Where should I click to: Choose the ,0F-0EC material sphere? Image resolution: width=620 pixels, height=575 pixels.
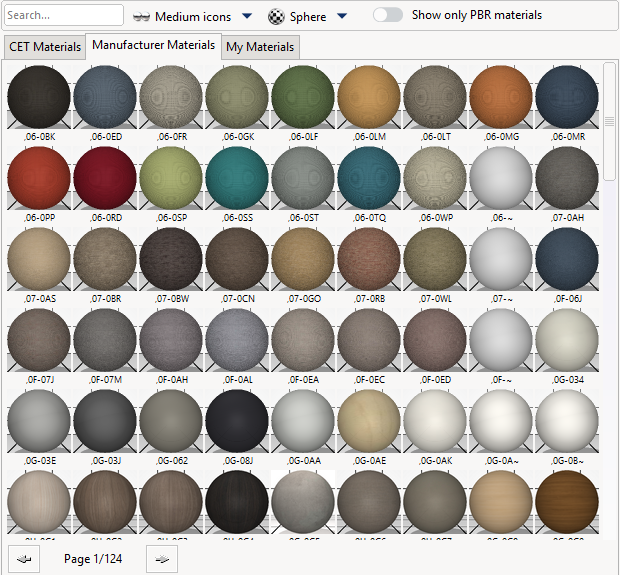click(x=369, y=340)
